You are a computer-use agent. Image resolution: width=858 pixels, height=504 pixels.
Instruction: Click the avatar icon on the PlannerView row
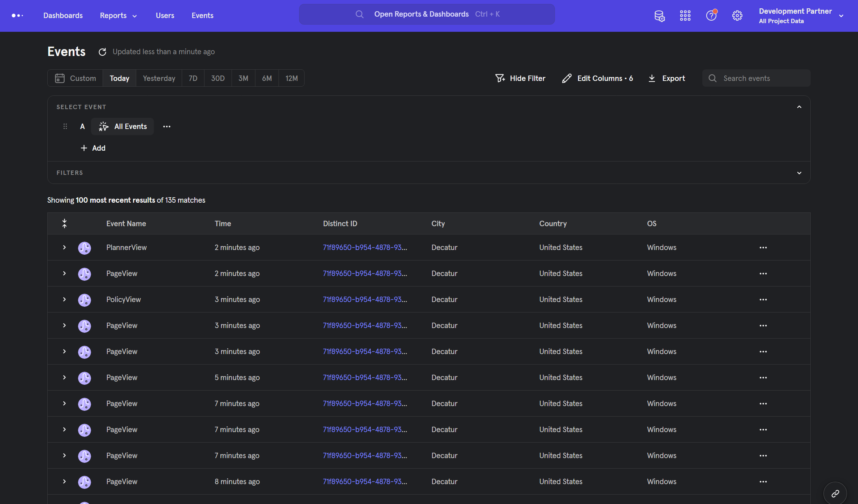pyautogui.click(x=85, y=248)
